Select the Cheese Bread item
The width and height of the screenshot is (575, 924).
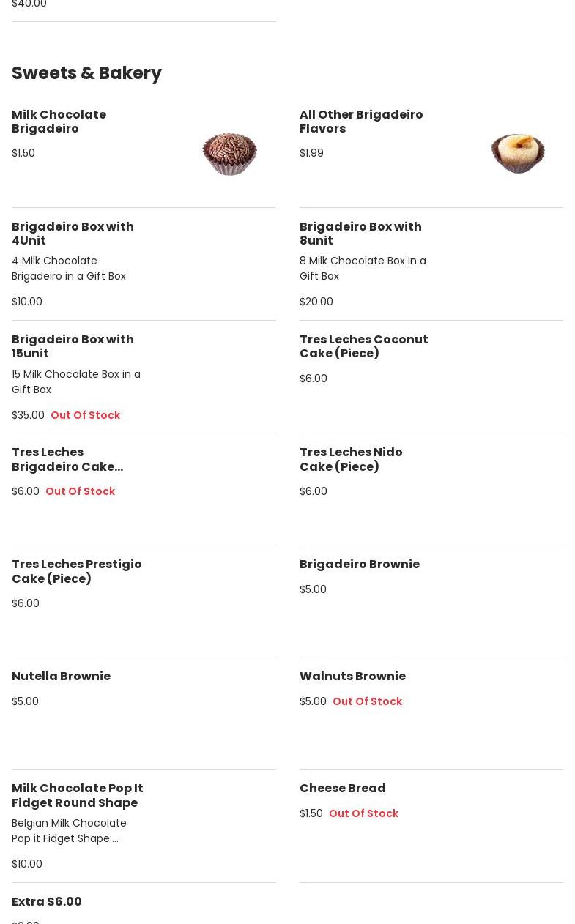tap(342, 789)
